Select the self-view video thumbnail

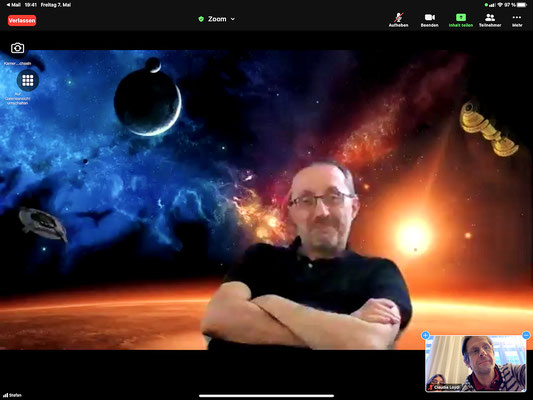[476, 363]
